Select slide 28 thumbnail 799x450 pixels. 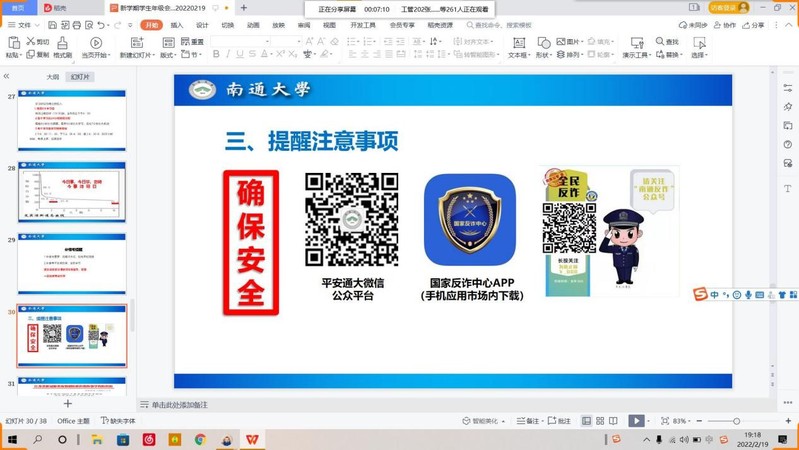tap(72, 192)
